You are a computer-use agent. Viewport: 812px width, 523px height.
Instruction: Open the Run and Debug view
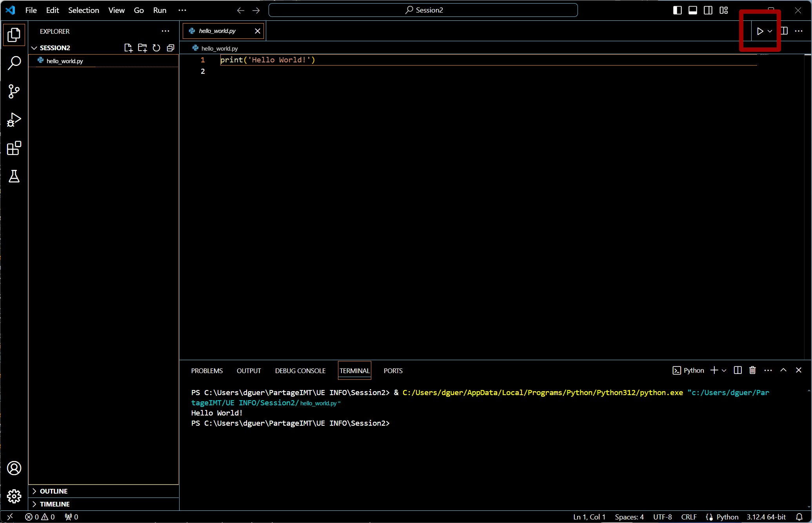click(x=14, y=120)
